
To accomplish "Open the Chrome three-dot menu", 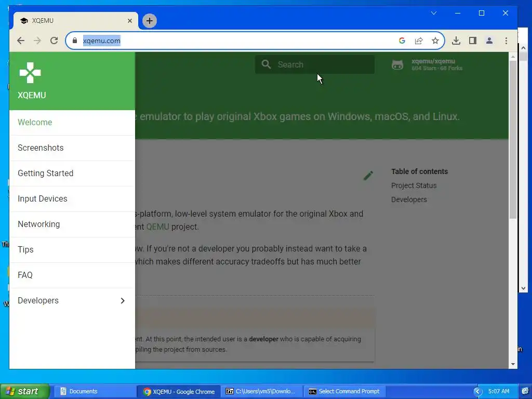I will coord(506,41).
